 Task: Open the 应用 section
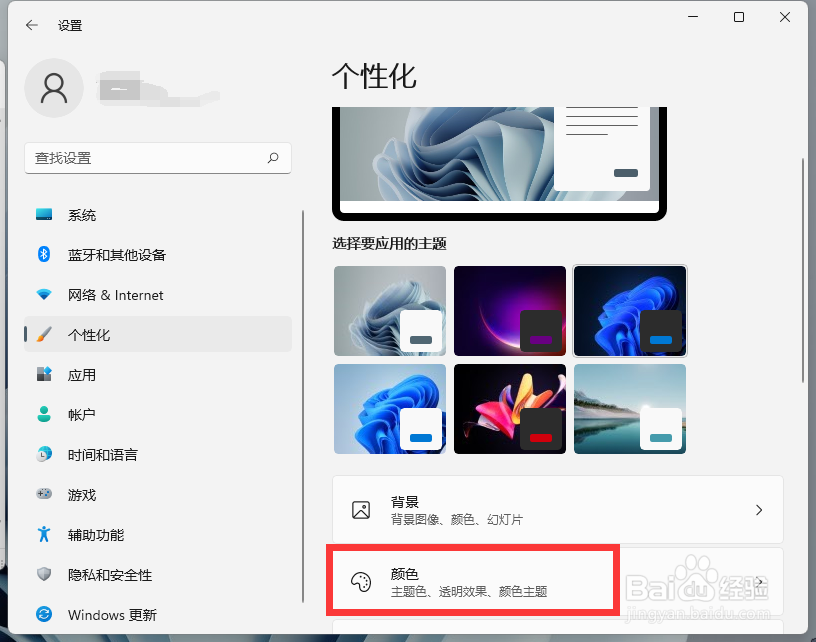pos(158,375)
